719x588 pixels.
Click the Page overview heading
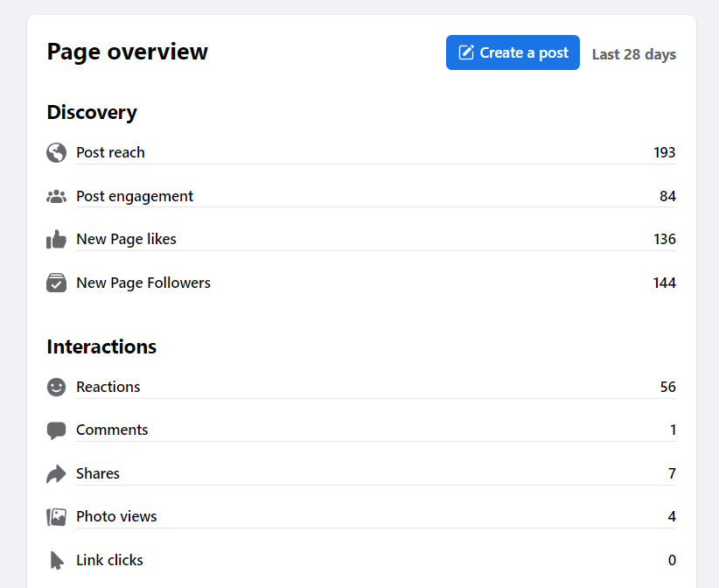click(128, 52)
